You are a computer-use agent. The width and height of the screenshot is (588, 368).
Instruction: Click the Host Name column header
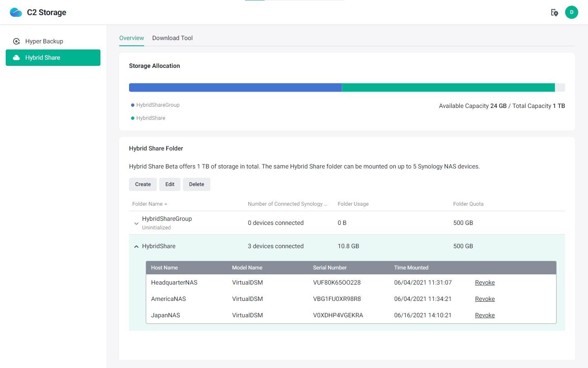point(164,268)
